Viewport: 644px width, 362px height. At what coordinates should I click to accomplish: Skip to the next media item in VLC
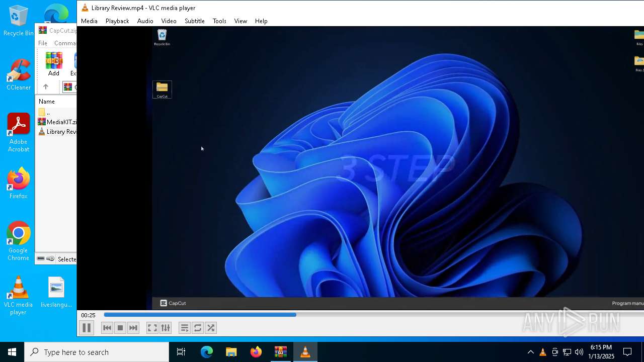(133, 328)
